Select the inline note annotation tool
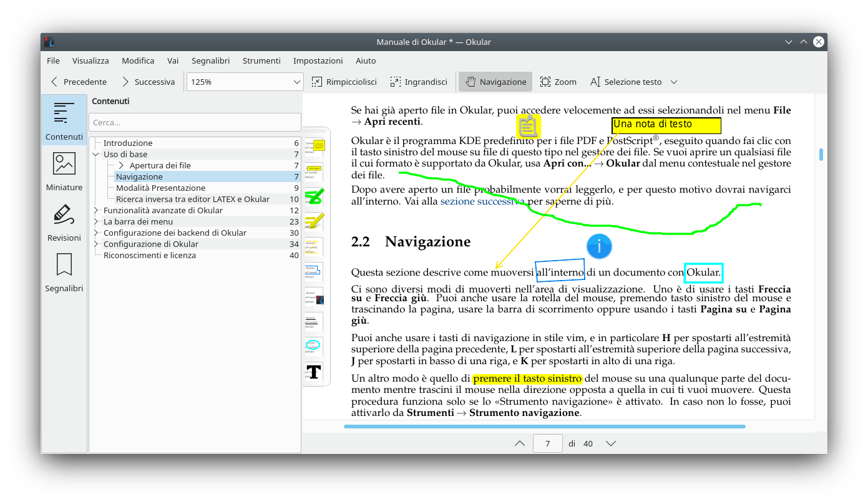The image size is (868, 502). click(314, 171)
